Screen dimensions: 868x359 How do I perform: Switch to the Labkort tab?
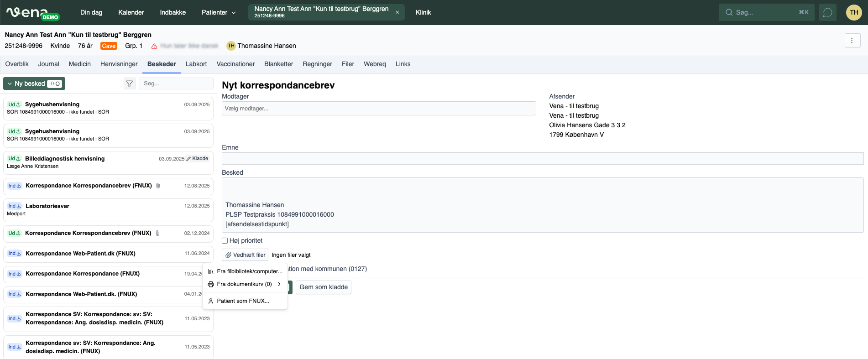pos(196,64)
